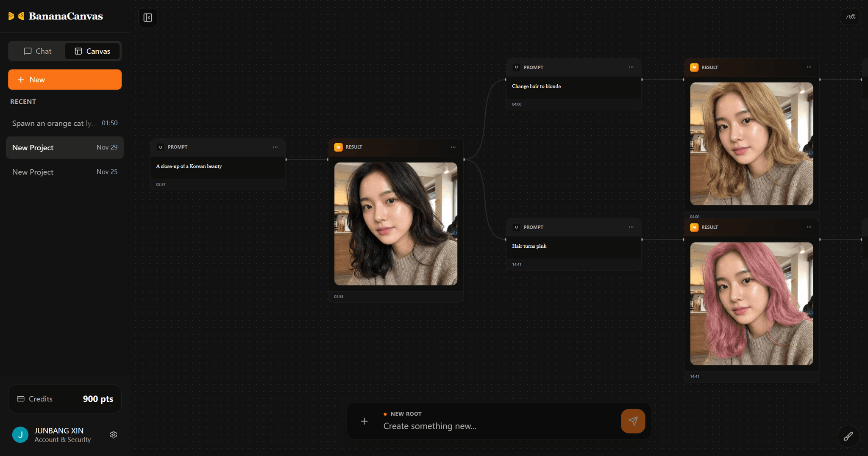Click the send arrow in the prompt bar
868x456 pixels.
click(633, 421)
